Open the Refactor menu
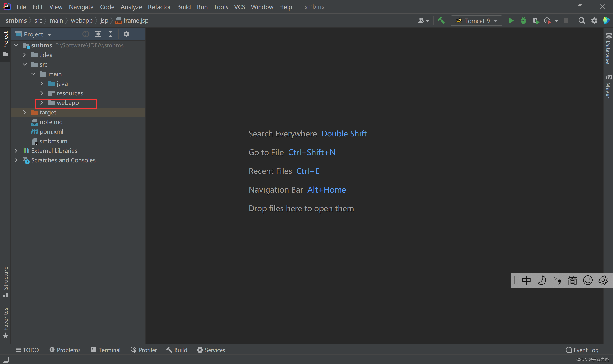The width and height of the screenshot is (613, 364). coord(159,7)
